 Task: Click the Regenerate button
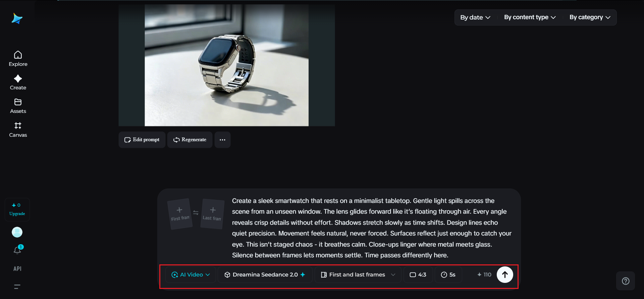[x=190, y=140]
